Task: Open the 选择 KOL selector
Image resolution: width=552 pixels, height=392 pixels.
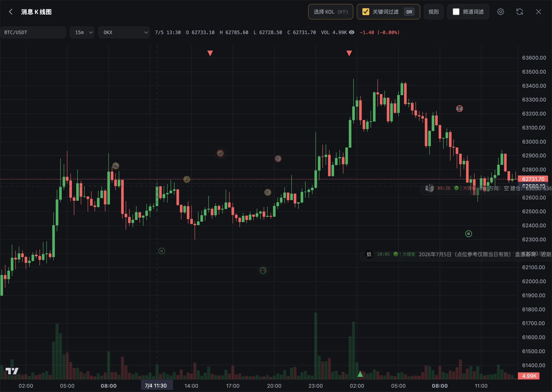Action: [x=331, y=12]
